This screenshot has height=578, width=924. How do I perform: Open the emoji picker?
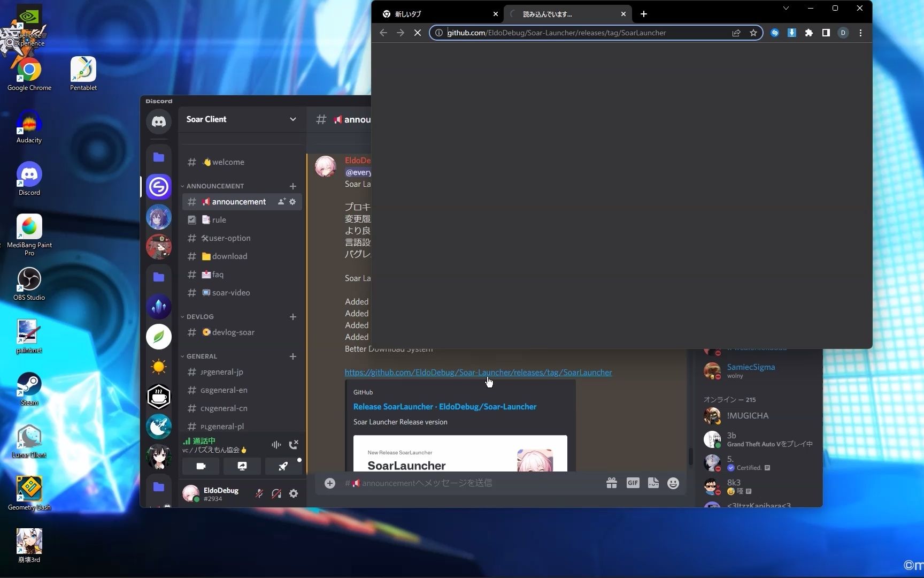673,483
